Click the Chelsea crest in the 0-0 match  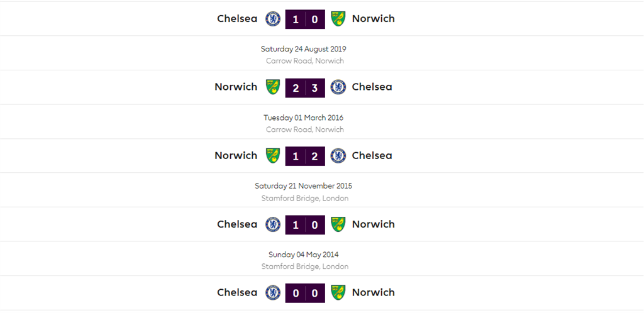[273, 293]
